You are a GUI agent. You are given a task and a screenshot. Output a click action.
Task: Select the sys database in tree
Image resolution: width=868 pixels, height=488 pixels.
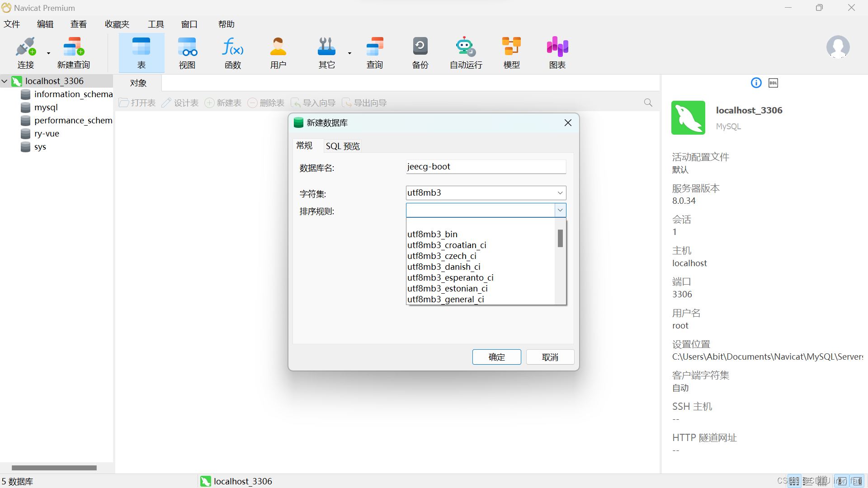pyautogui.click(x=40, y=146)
